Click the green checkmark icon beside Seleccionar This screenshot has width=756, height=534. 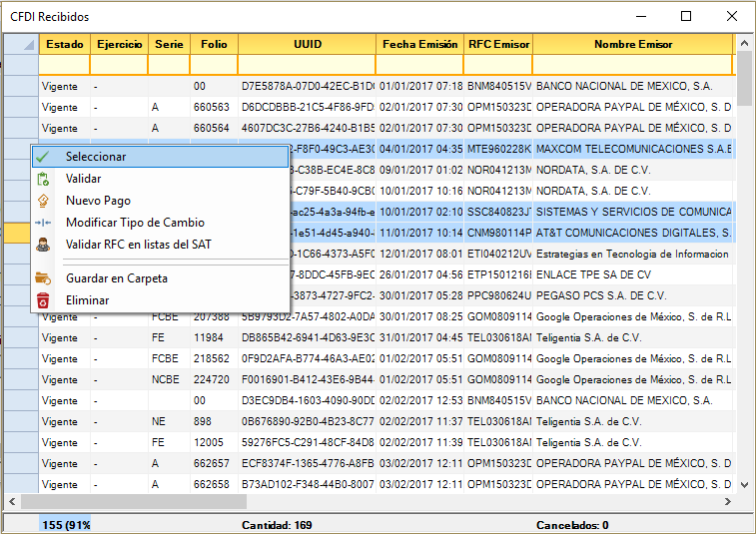[x=43, y=157]
